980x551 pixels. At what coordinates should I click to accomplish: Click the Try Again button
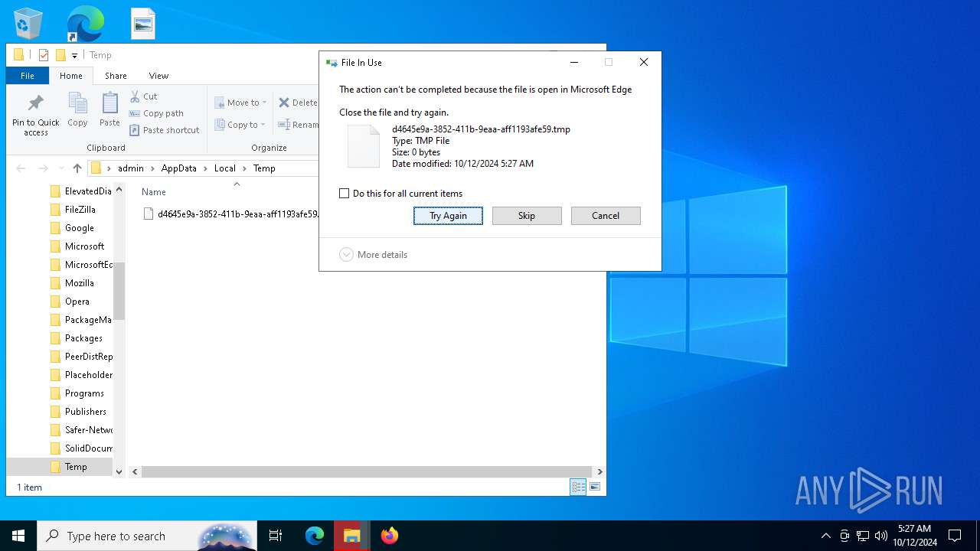448,216
